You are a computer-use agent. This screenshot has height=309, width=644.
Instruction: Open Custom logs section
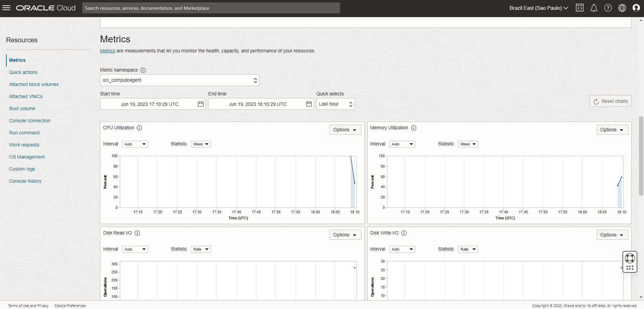(x=22, y=169)
